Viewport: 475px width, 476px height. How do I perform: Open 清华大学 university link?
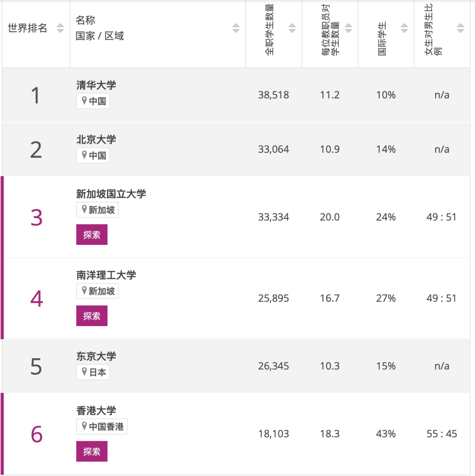pyautogui.click(x=96, y=85)
